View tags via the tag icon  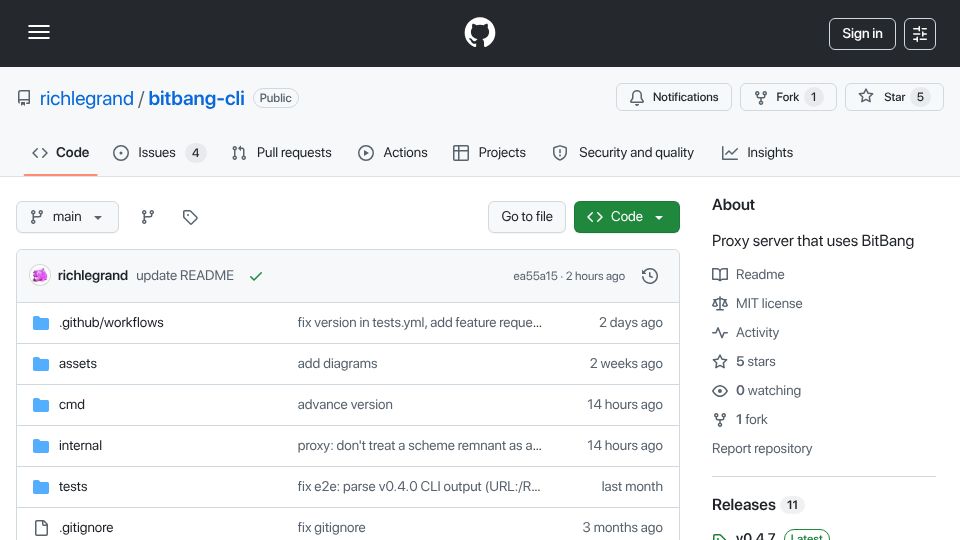click(x=190, y=217)
